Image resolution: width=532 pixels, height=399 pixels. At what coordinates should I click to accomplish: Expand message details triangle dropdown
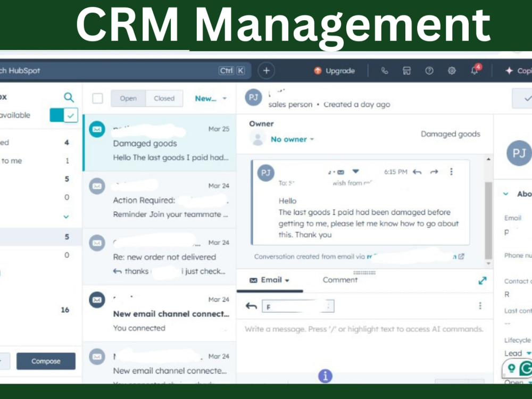pyautogui.click(x=355, y=171)
